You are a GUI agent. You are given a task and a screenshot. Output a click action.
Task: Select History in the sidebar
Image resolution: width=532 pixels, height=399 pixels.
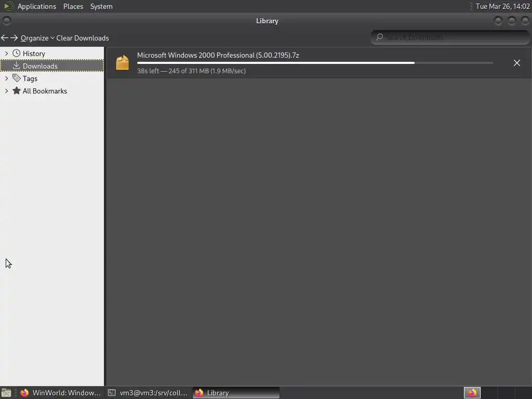[x=52, y=54]
